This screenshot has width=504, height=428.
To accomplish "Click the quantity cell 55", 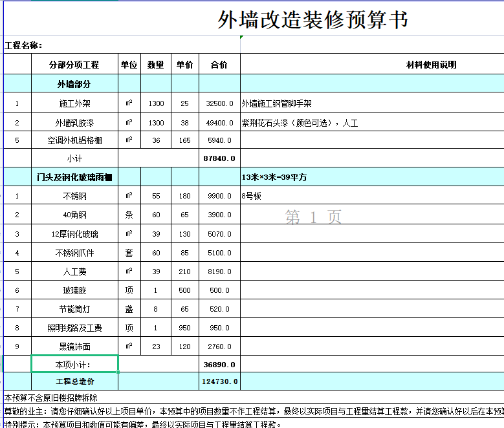I will point(156,196).
